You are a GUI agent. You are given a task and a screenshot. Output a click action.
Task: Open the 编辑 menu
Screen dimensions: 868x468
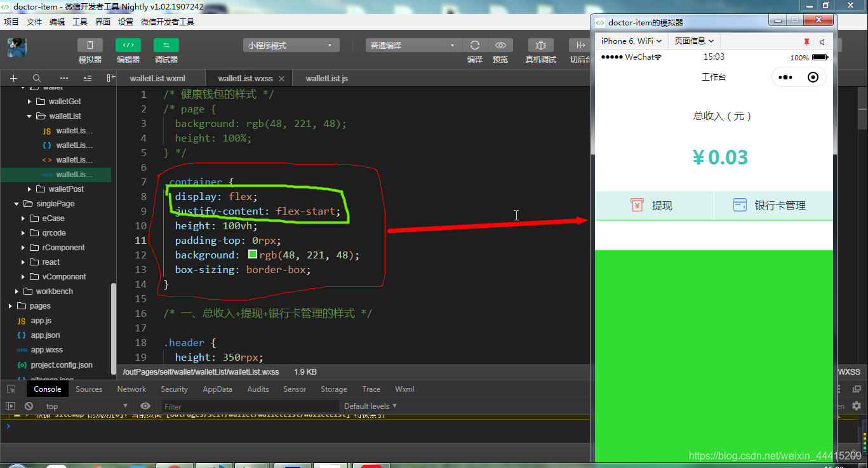[x=57, y=22]
